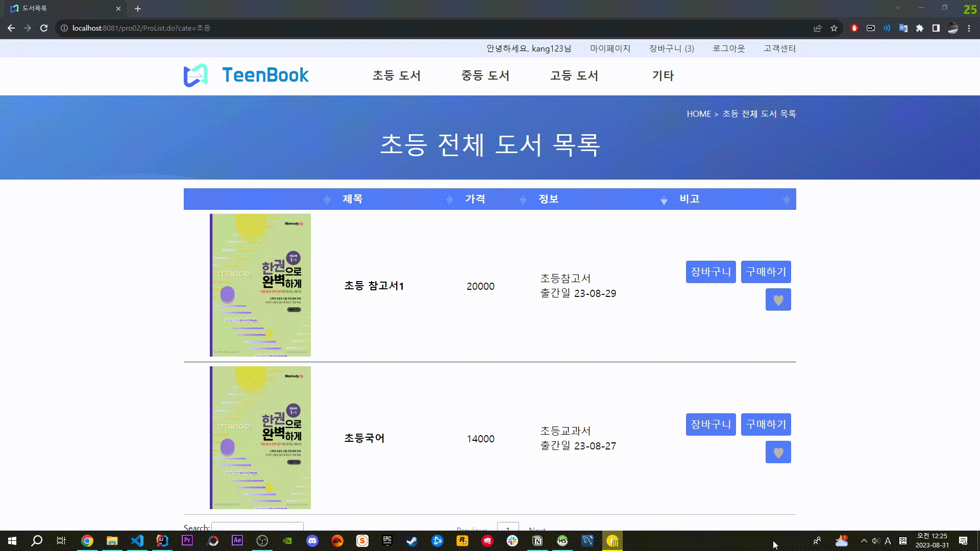Sort table by 정보 column
Screen dimensions: 980x551
(549, 199)
